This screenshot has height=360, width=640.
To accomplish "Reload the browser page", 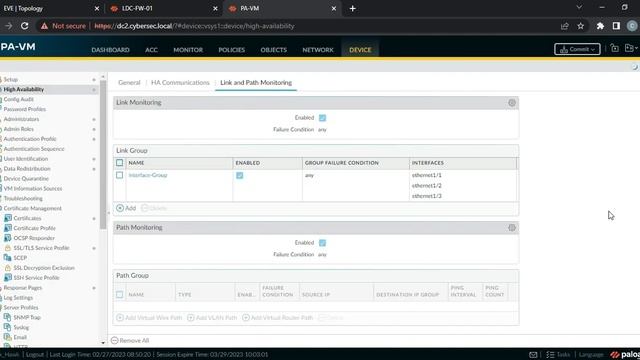I will click(24, 26).
